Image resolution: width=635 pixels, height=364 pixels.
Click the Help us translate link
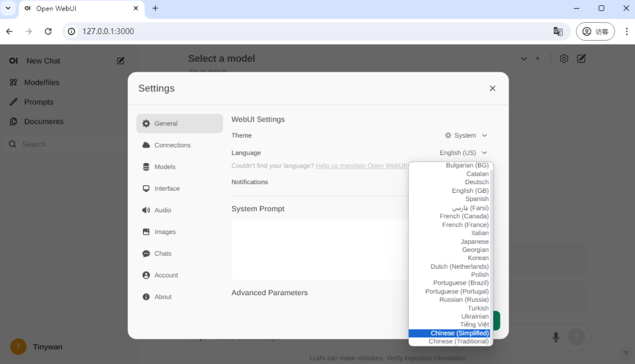coord(361,166)
